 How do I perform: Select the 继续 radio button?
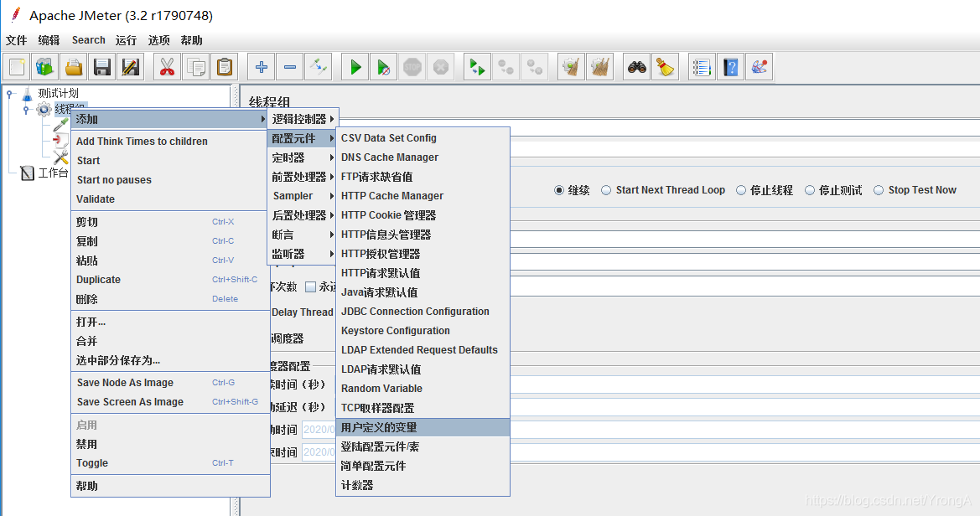tap(559, 190)
